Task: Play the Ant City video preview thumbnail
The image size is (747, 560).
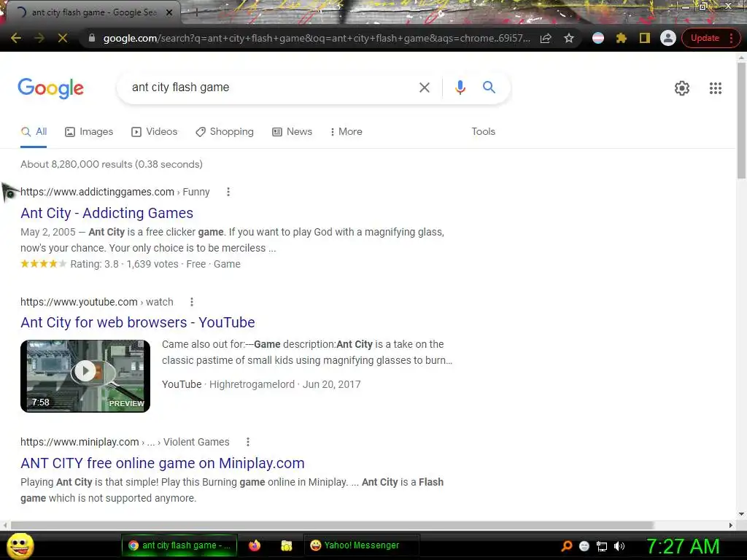Action: point(85,376)
